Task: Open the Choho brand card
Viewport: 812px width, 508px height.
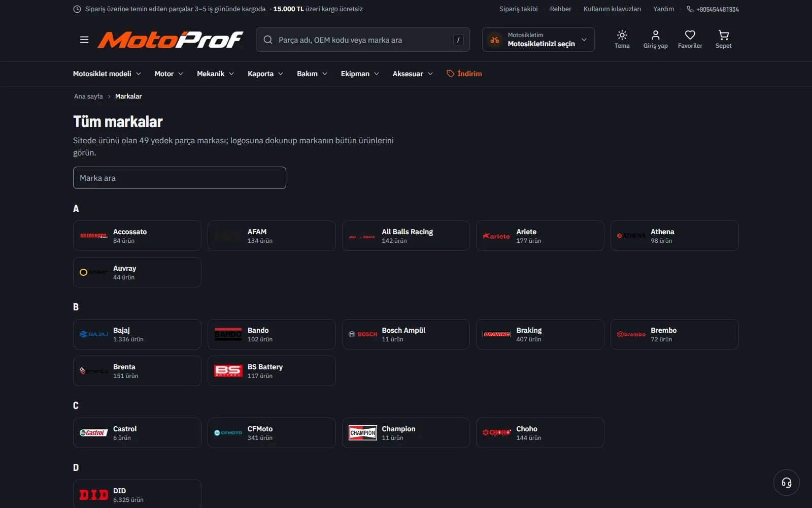Action: [540, 433]
